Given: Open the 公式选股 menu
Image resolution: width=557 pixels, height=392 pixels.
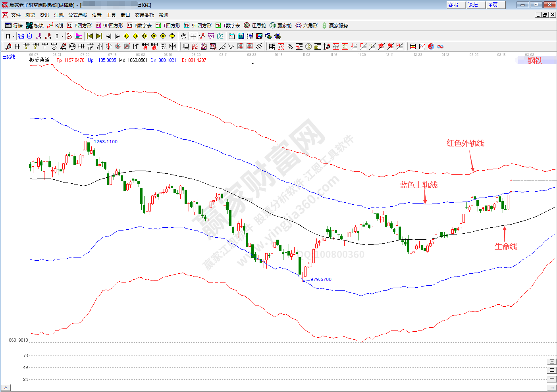Looking at the screenshot, I should [x=77, y=15].
